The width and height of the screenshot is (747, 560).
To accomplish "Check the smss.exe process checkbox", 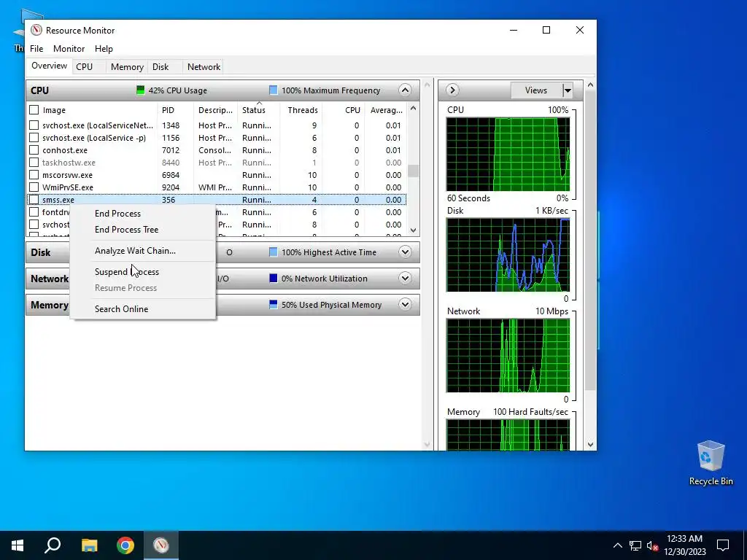I will 34,200.
